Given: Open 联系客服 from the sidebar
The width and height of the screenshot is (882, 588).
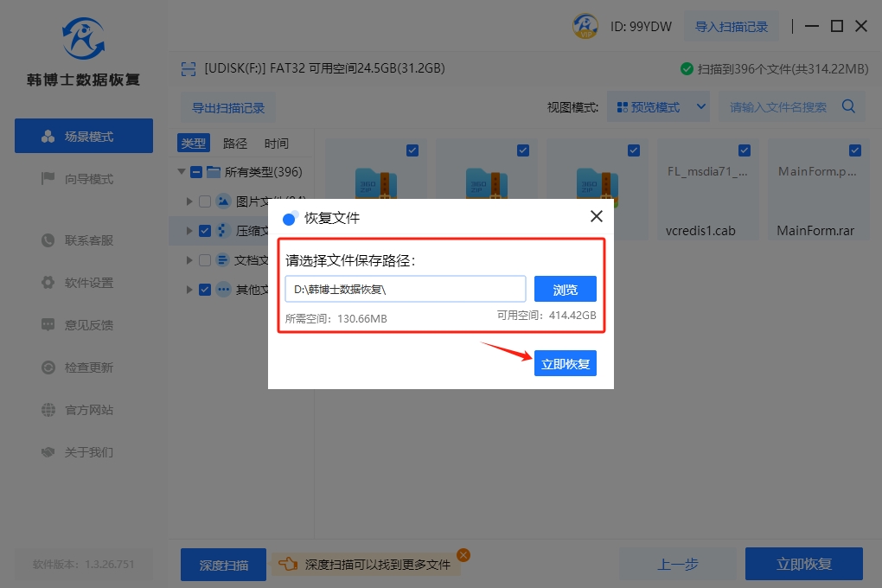Looking at the screenshot, I should coord(88,240).
